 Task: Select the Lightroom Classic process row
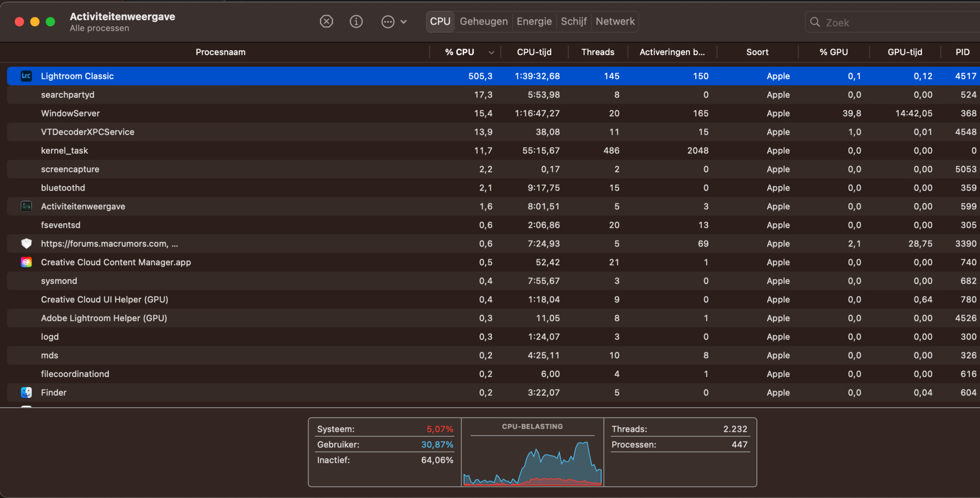click(493, 76)
